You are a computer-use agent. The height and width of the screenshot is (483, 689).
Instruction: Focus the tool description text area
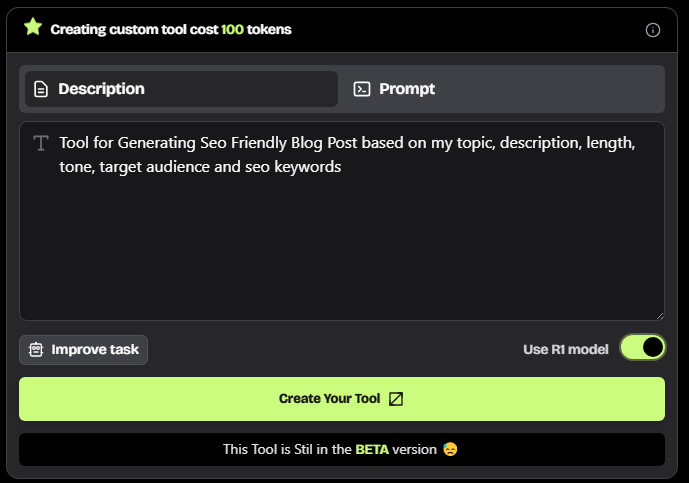pyautogui.click(x=342, y=221)
